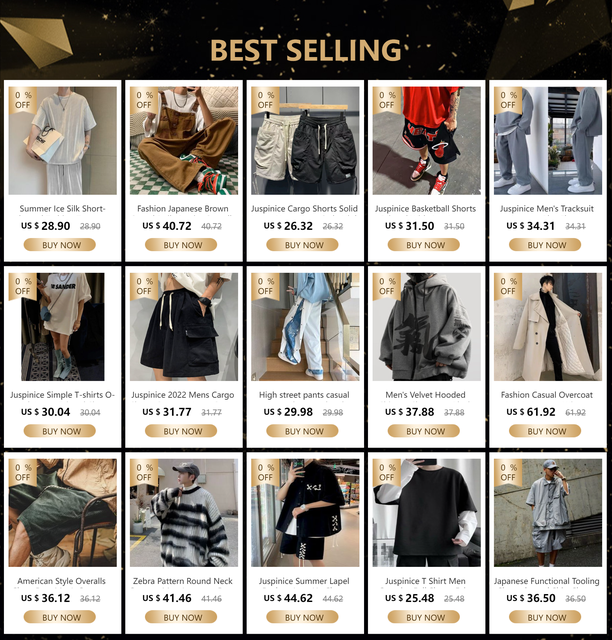
Task: Open the American Style Overalls product image
Action: click(62, 513)
